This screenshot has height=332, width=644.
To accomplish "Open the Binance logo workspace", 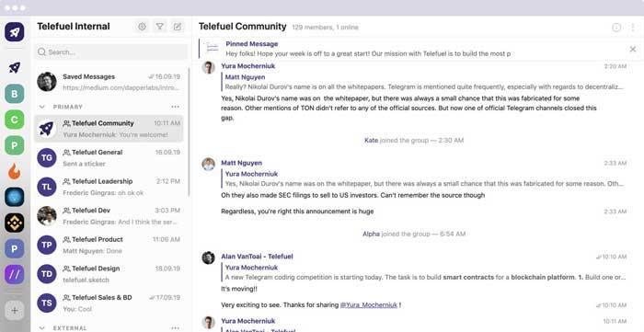I will tap(15, 223).
